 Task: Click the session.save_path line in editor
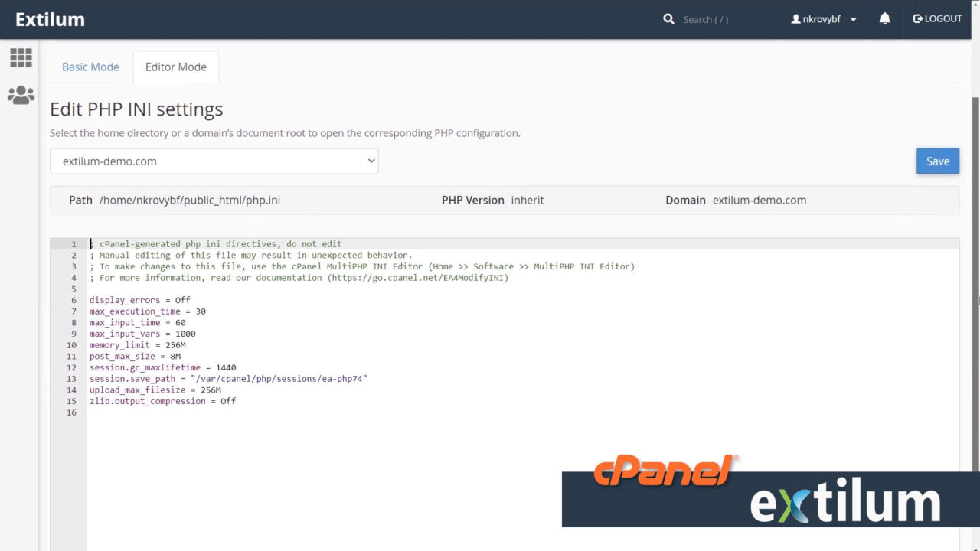227,379
